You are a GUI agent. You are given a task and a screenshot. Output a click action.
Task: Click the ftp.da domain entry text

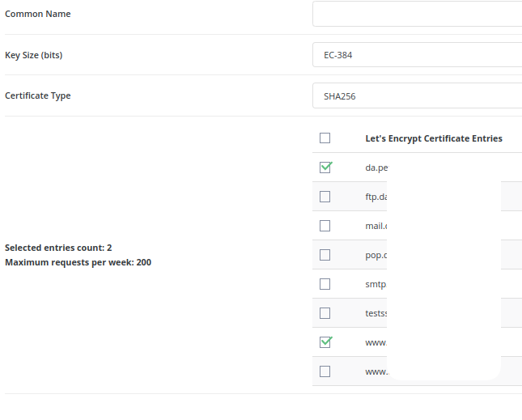point(376,197)
